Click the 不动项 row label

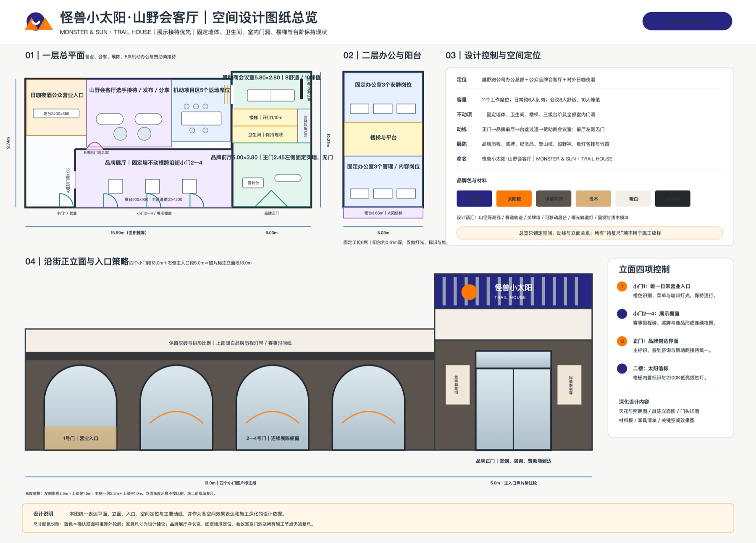coord(464,115)
